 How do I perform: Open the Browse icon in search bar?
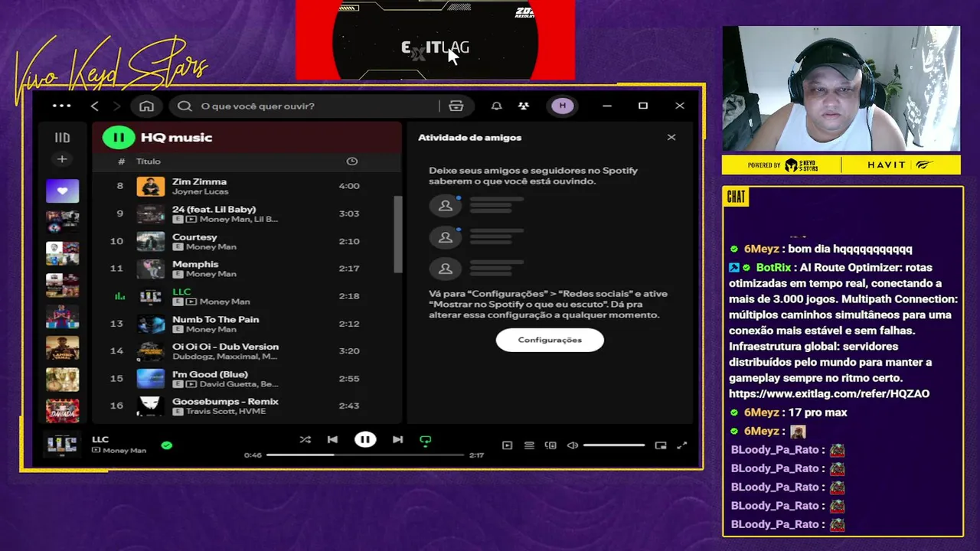coord(456,106)
